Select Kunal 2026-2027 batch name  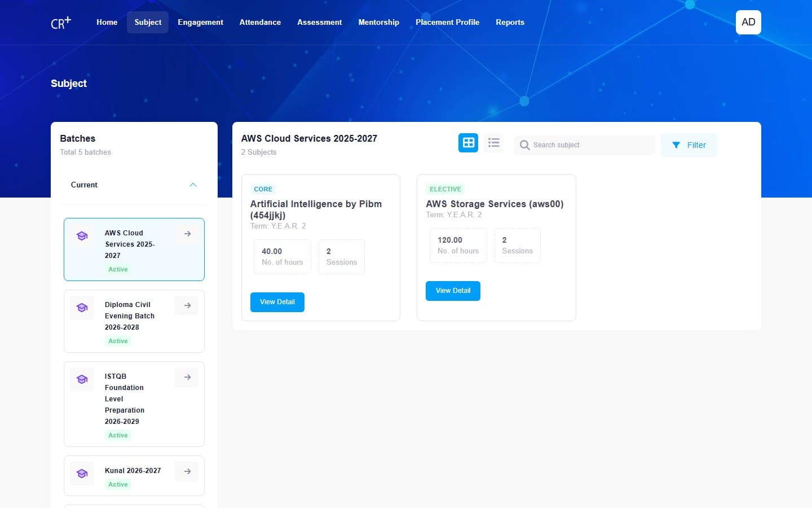click(133, 471)
